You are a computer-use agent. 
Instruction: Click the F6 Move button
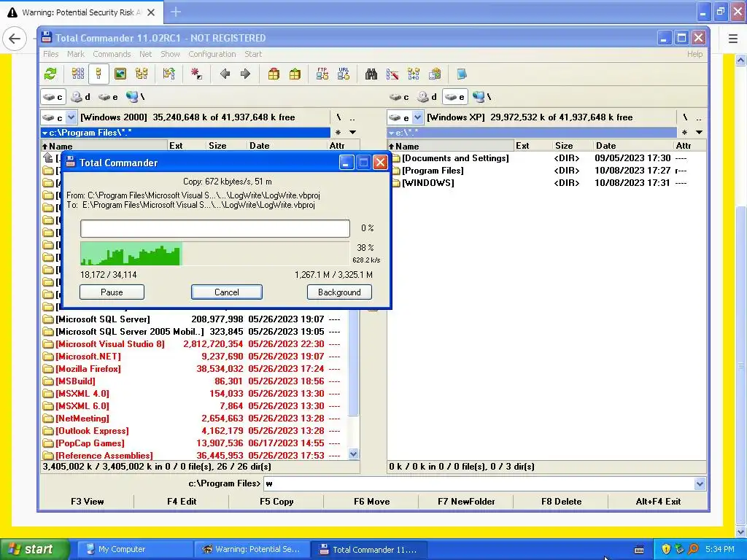pos(371,502)
